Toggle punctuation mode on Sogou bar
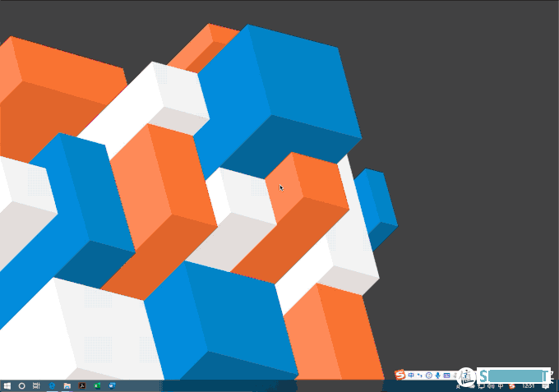Image resolution: width=559 pixels, height=392 pixels. [x=420, y=376]
